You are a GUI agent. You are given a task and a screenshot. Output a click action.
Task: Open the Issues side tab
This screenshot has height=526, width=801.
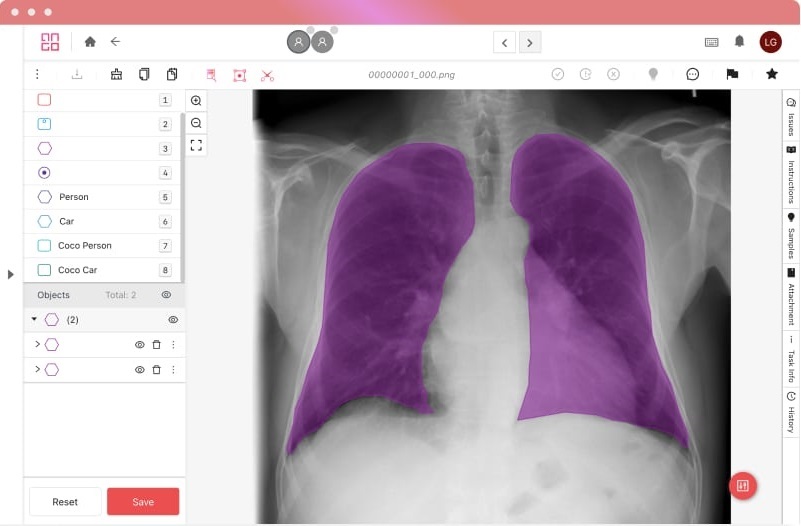point(790,117)
